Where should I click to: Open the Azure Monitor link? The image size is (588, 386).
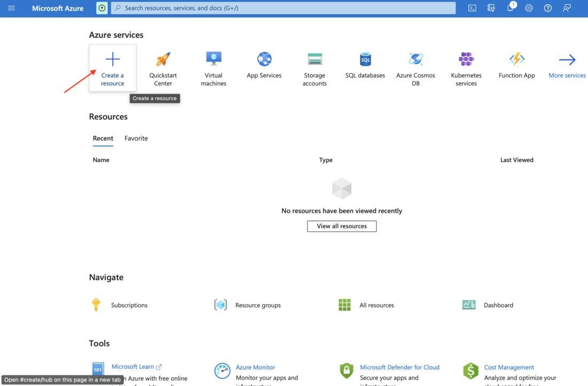[x=256, y=367]
